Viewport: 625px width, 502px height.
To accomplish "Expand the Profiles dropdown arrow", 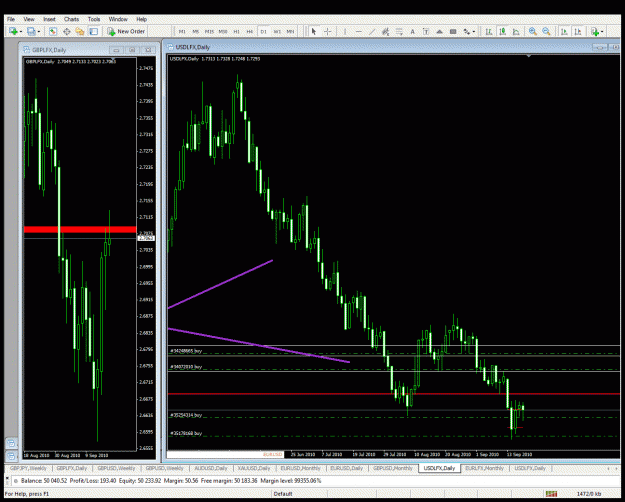I will [x=39, y=32].
